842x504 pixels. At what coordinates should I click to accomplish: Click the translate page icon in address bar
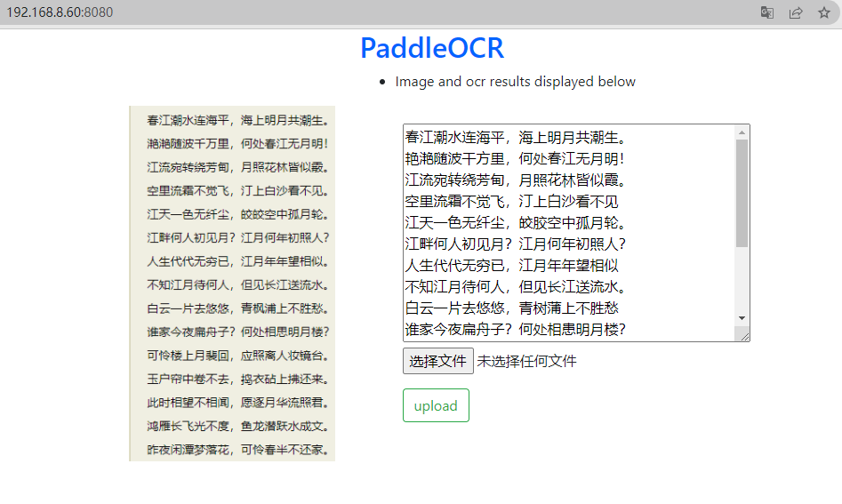coord(766,12)
